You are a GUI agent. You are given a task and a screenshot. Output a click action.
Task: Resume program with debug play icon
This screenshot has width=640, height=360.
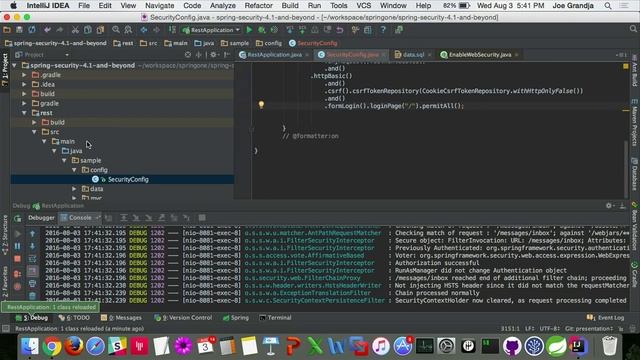click(18, 234)
